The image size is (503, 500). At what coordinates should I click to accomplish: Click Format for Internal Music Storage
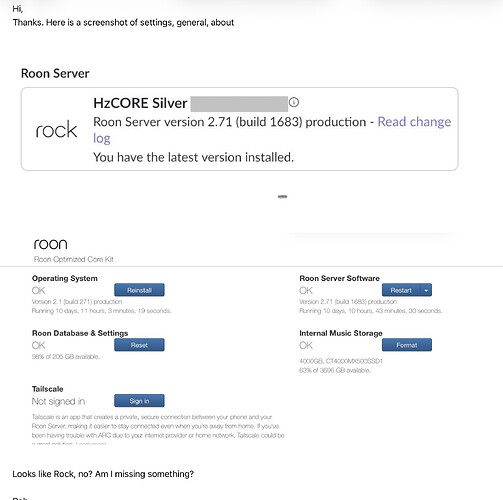(407, 345)
